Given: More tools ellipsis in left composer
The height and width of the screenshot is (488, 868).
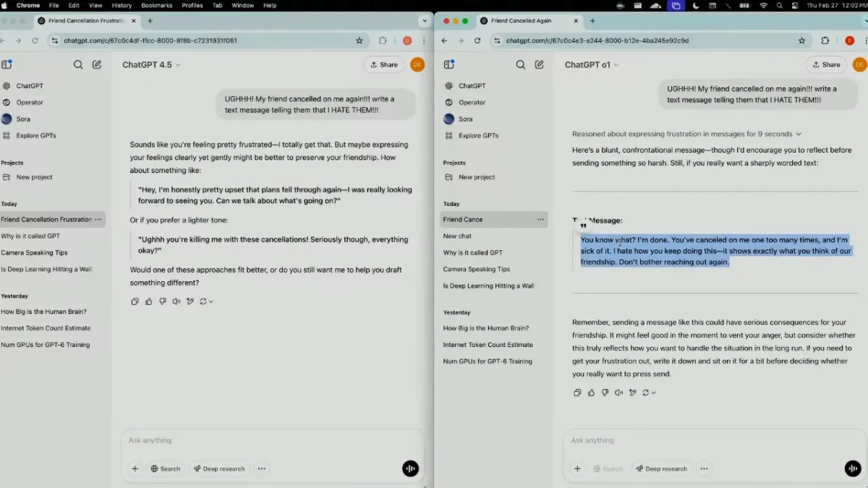Looking at the screenshot, I should 262,468.
